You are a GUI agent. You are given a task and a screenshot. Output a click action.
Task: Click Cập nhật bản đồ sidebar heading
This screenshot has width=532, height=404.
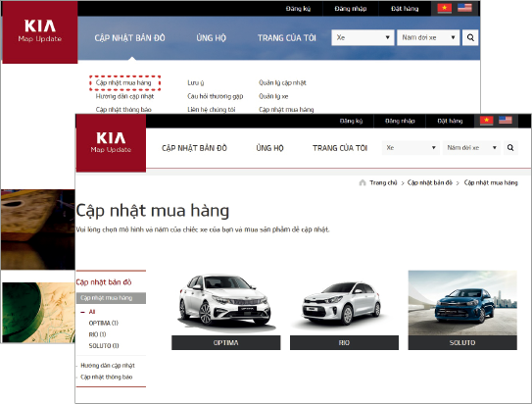(104, 282)
